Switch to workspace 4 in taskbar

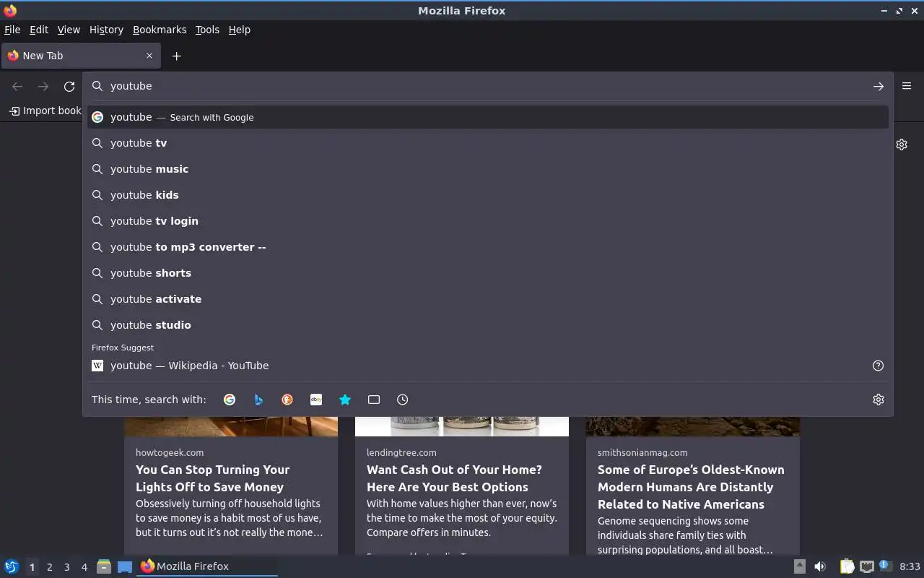click(84, 567)
